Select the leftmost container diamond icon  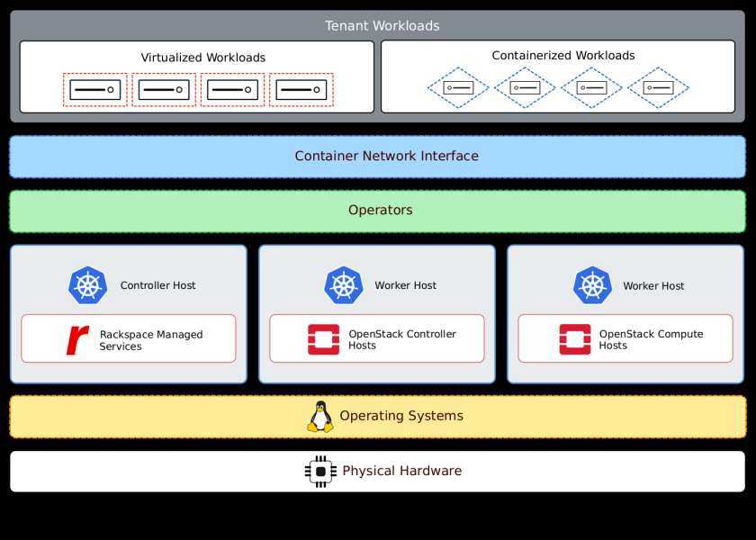[458, 89]
